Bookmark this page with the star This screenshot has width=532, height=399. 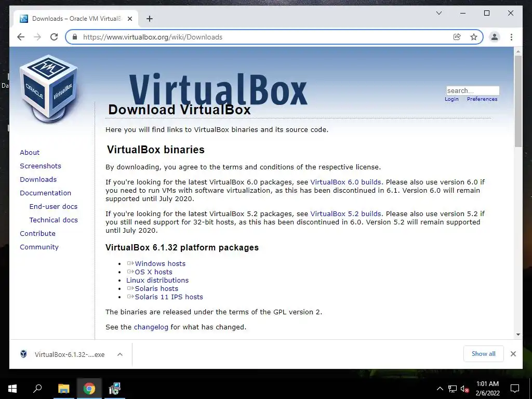point(474,37)
